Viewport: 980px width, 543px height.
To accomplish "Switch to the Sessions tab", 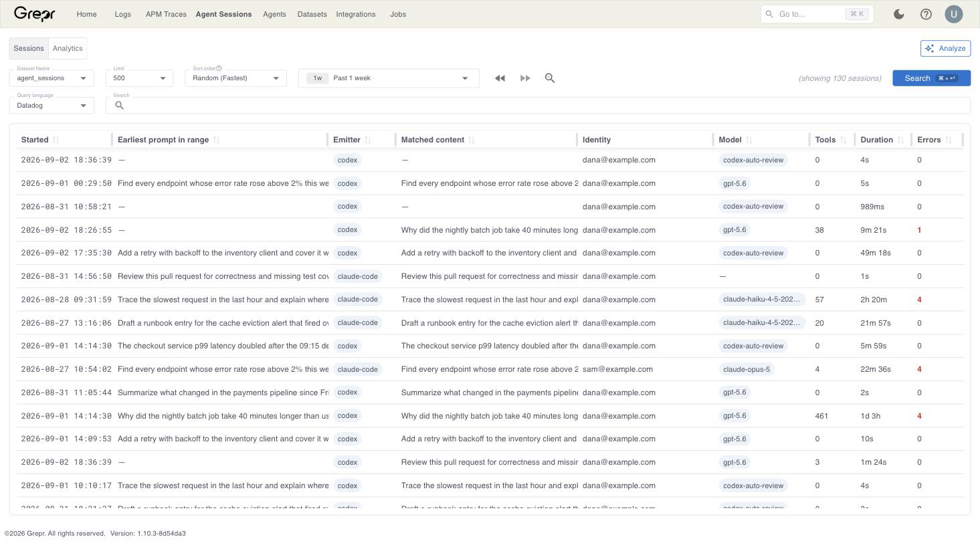I will 29,48.
